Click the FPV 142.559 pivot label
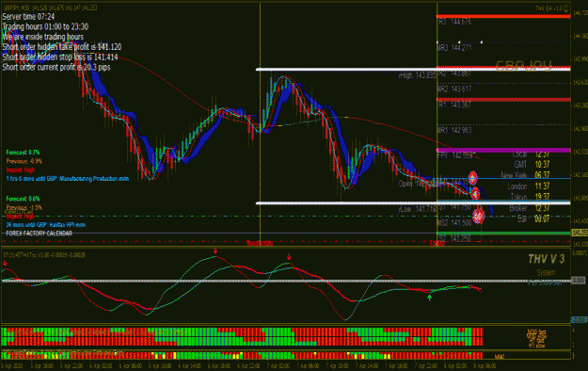 (454, 155)
